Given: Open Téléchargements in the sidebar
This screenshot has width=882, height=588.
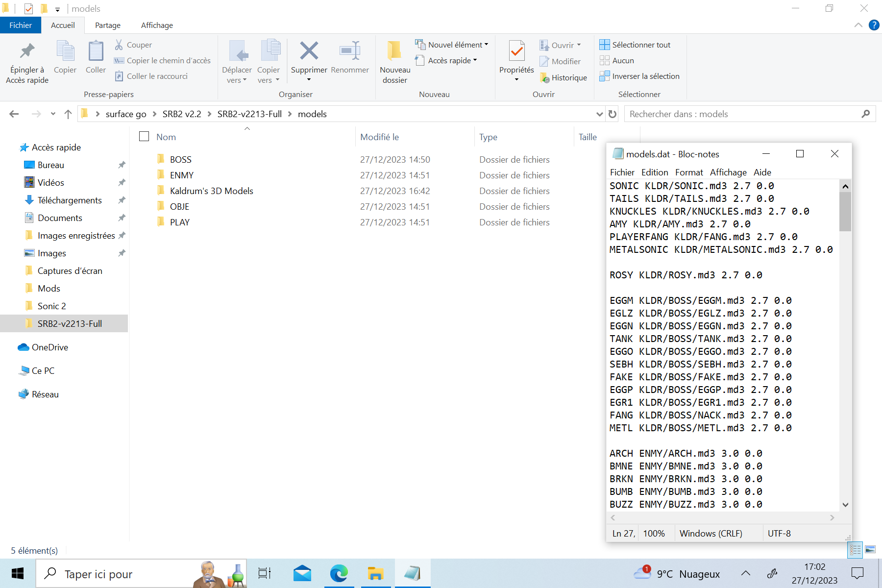Looking at the screenshot, I should [x=70, y=200].
